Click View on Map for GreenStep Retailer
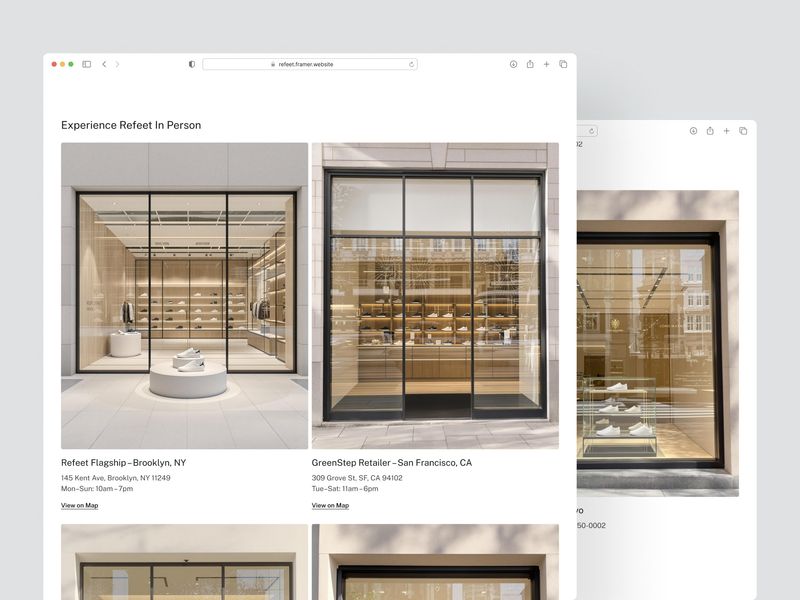The image size is (800, 600). pos(329,505)
